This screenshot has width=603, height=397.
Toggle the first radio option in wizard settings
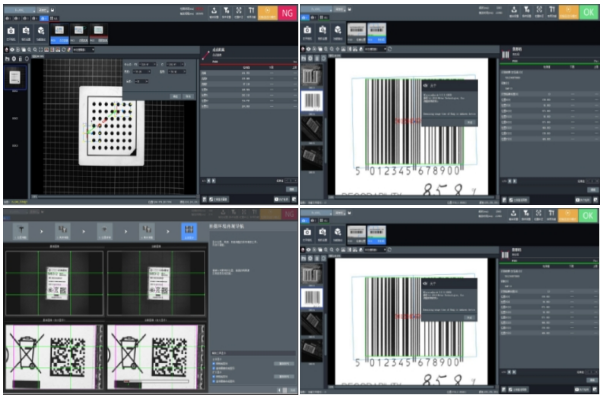pos(214,364)
